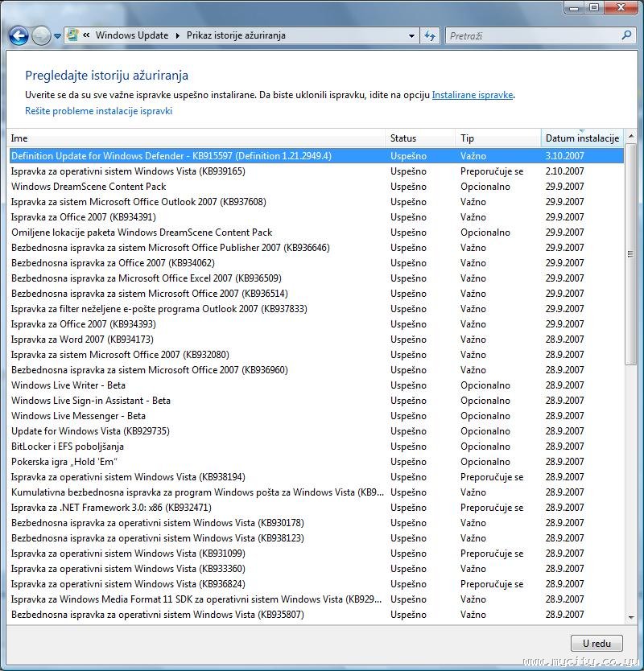Click the scrollbar down arrow
Screen dimensions: 644x671
(630, 618)
